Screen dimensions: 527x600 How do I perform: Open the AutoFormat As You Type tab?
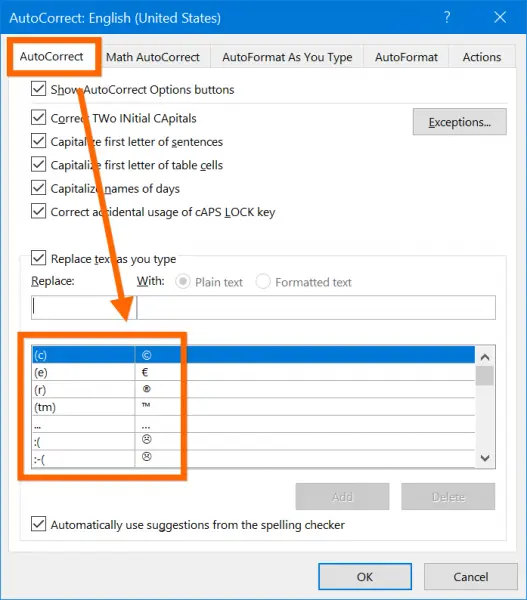(287, 57)
